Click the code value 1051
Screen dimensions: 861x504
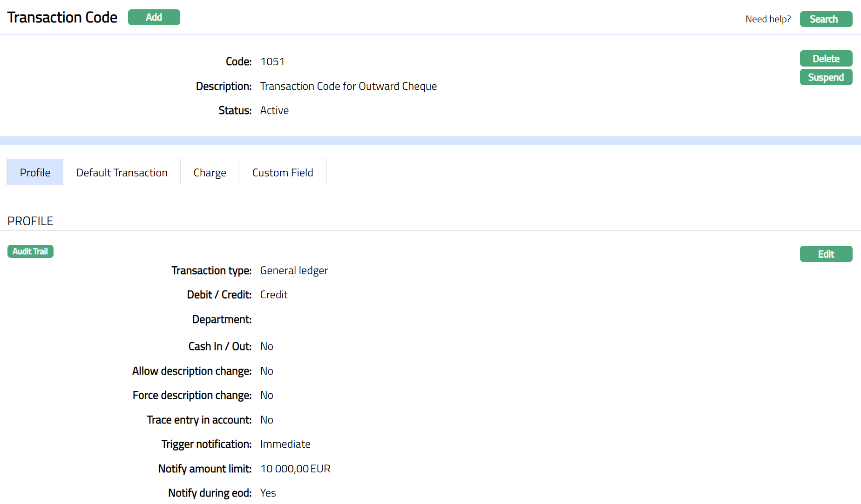(x=272, y=61)
